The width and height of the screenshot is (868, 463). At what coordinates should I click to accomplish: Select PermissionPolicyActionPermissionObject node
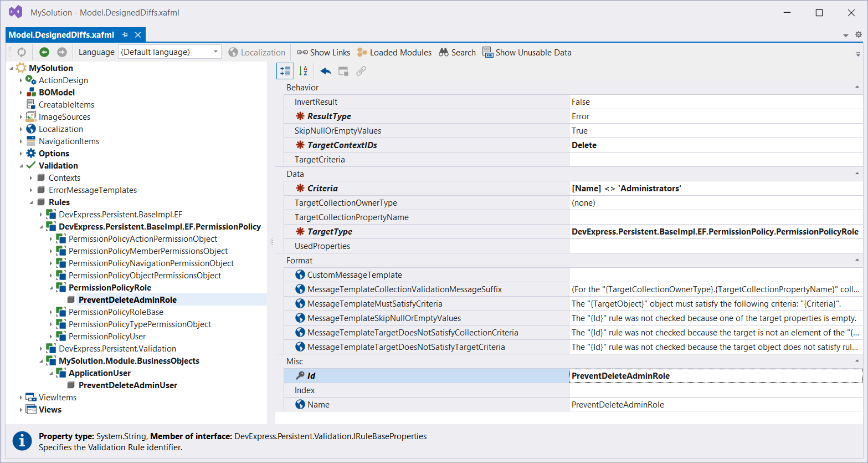click(143, 239)
